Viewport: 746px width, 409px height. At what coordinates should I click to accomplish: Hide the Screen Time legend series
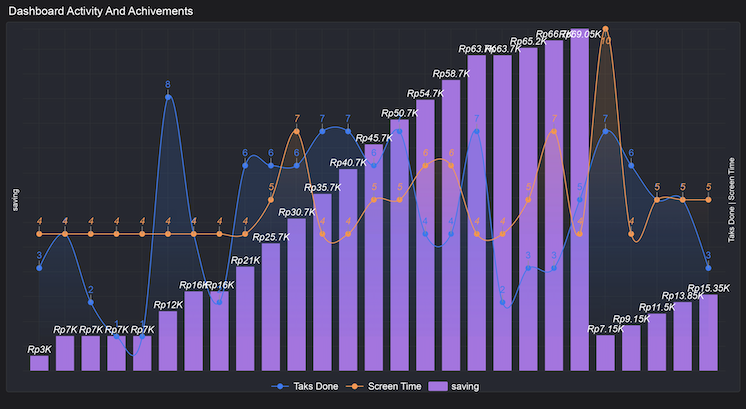(388, 386)
